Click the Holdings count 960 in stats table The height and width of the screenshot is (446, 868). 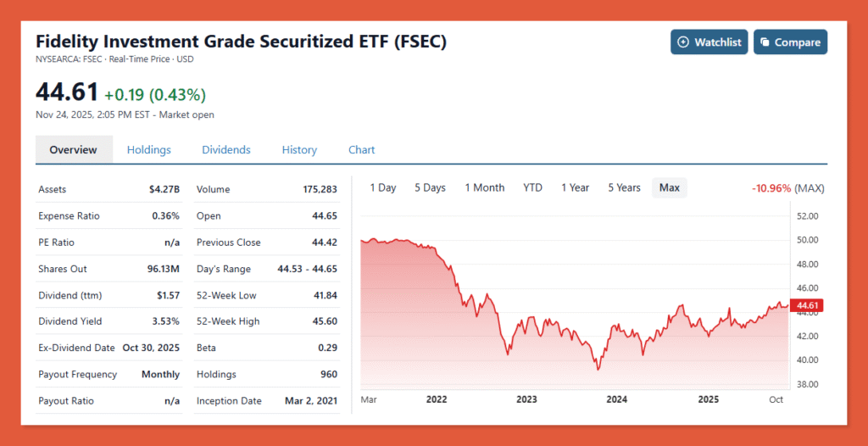point(328,375)
